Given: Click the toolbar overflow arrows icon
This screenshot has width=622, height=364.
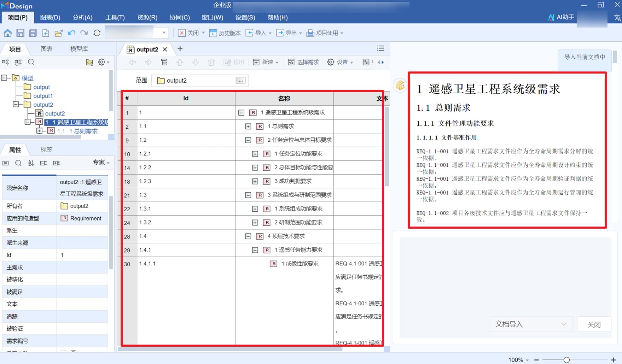Looking at the screenshot, I should (381, 62).
